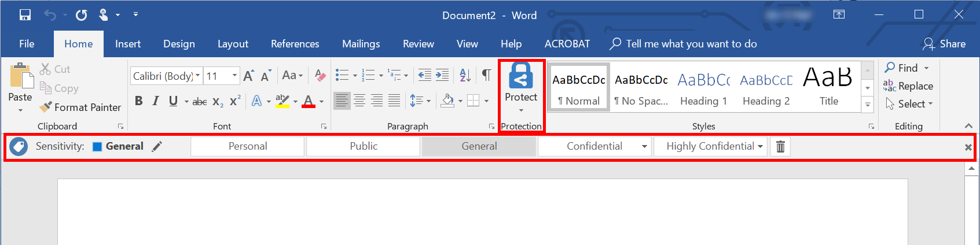The height and width of the screenshot is (245, 980).
Task: Decrease font size with small A
Action: (266, 76)
